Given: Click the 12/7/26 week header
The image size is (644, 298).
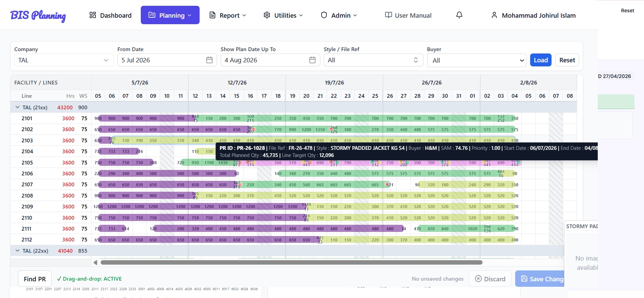Looking at the screenshot, I should 237,82.
